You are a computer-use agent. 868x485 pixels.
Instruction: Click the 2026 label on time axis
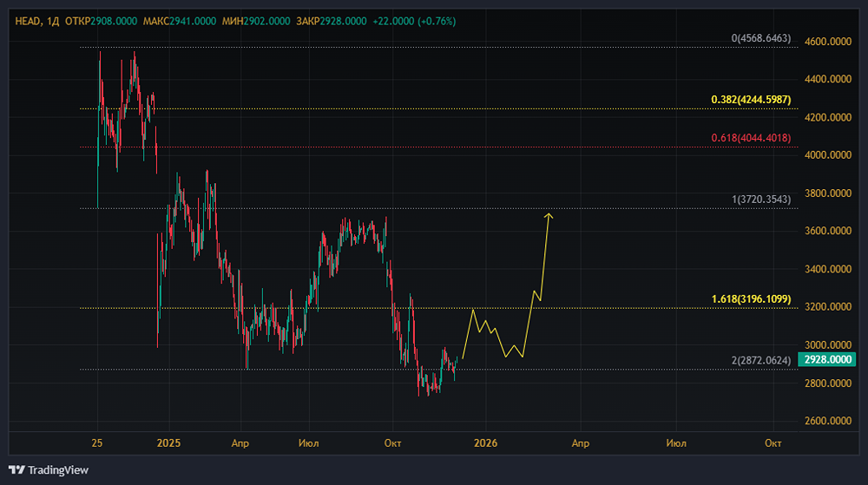click(x=485, y=443)
